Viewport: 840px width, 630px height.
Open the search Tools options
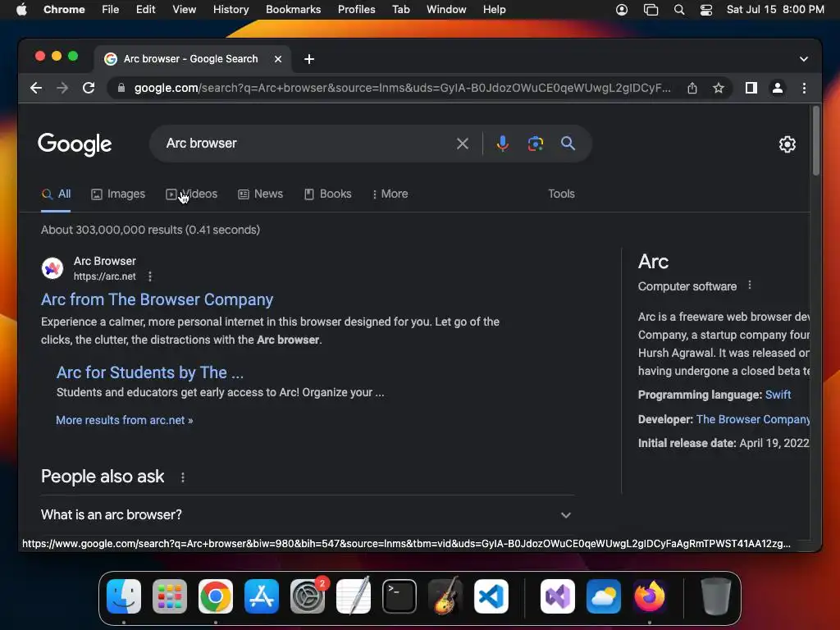click(x=561, y=194)
